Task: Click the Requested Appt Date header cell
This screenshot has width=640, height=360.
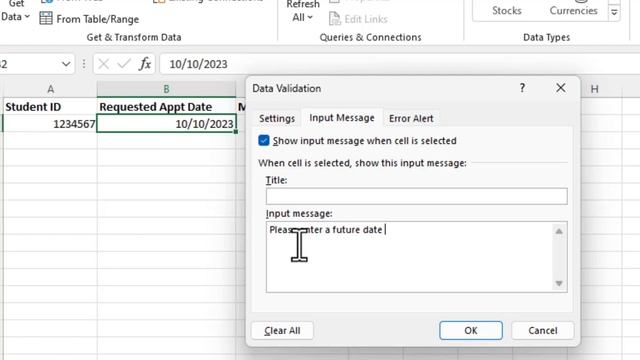Action: coord(166,107)
